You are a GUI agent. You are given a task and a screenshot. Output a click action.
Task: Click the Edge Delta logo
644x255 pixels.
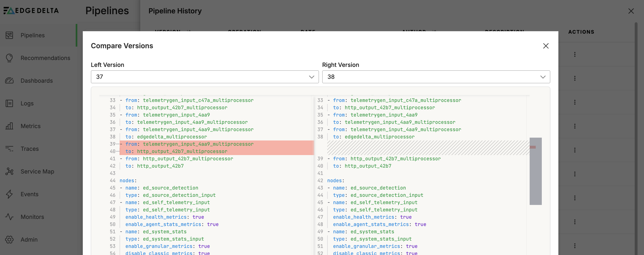(x=31, y=11)
